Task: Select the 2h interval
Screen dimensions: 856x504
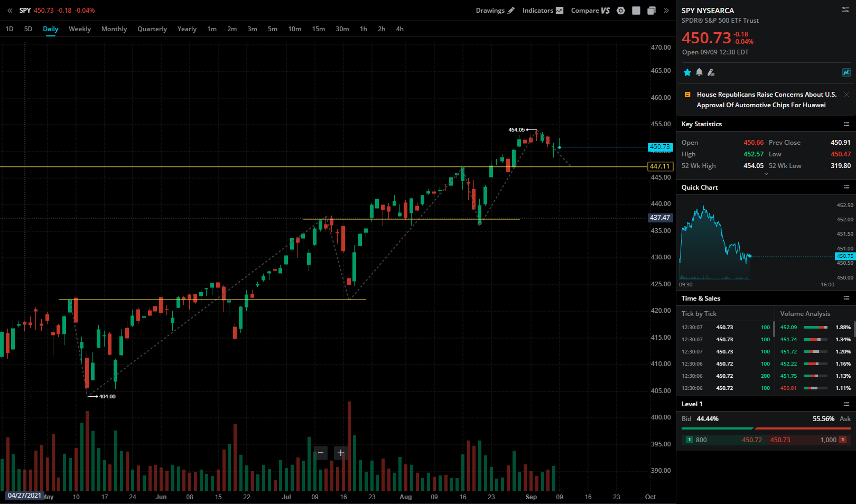Action: [382, 29]
